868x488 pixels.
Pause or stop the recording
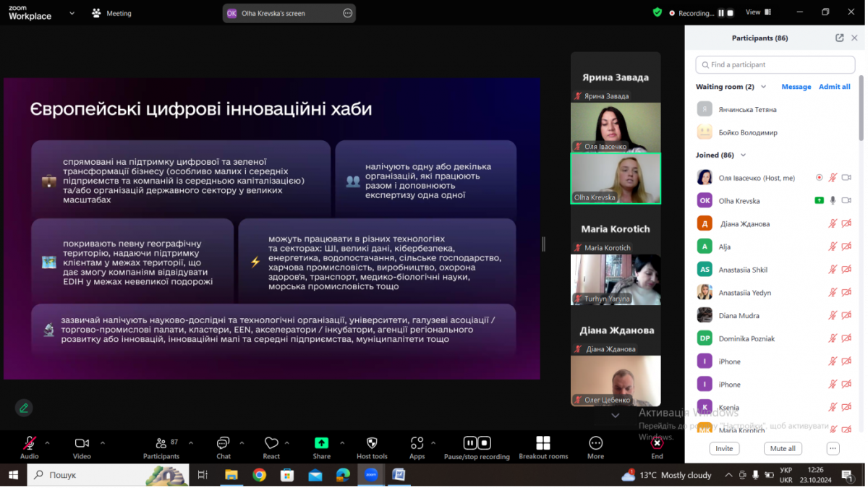point(477,443)
